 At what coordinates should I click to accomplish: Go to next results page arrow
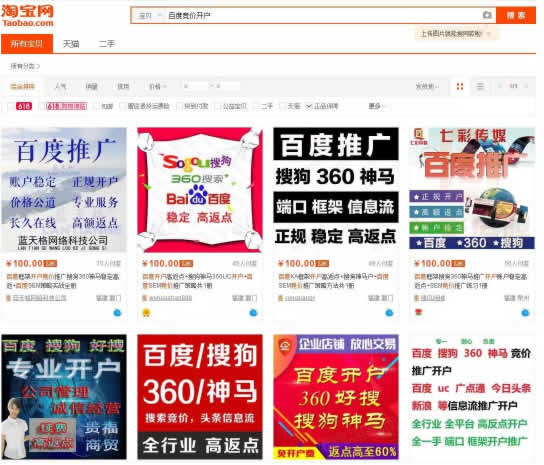[x=526, y=86]
